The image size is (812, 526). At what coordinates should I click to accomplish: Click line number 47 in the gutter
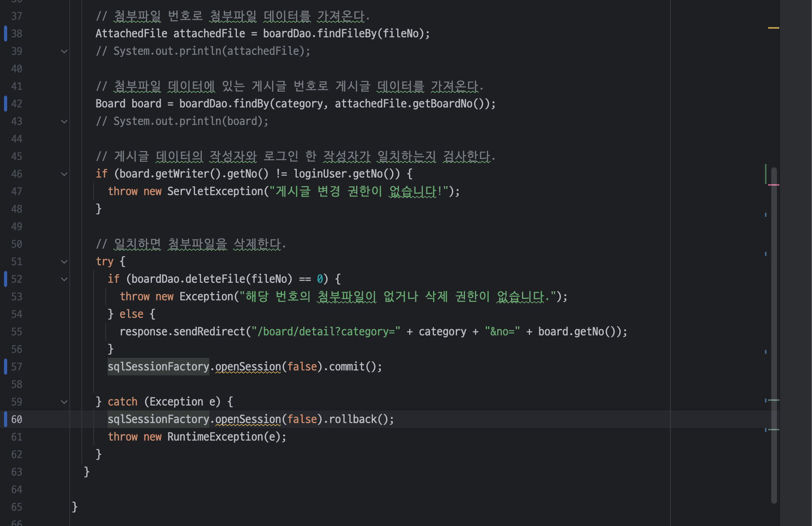[17, 192]
